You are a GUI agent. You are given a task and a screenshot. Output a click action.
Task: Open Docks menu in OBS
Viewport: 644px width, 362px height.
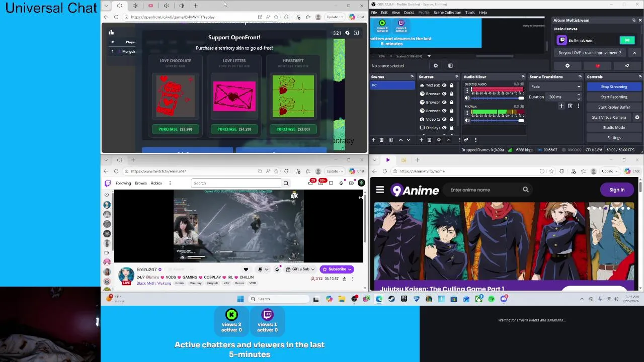pyautogui.click(x=409, y=13)
